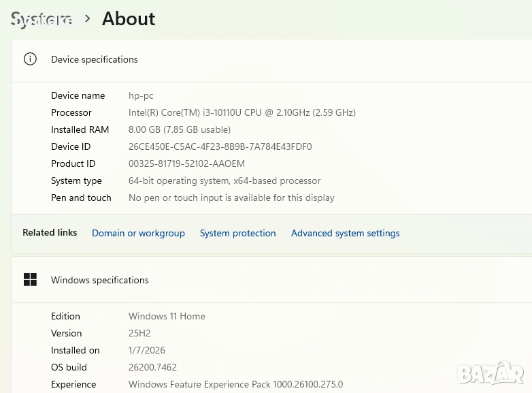532x393 pixels.
Task: Select the Product ID value
Action: coord(186,163)
